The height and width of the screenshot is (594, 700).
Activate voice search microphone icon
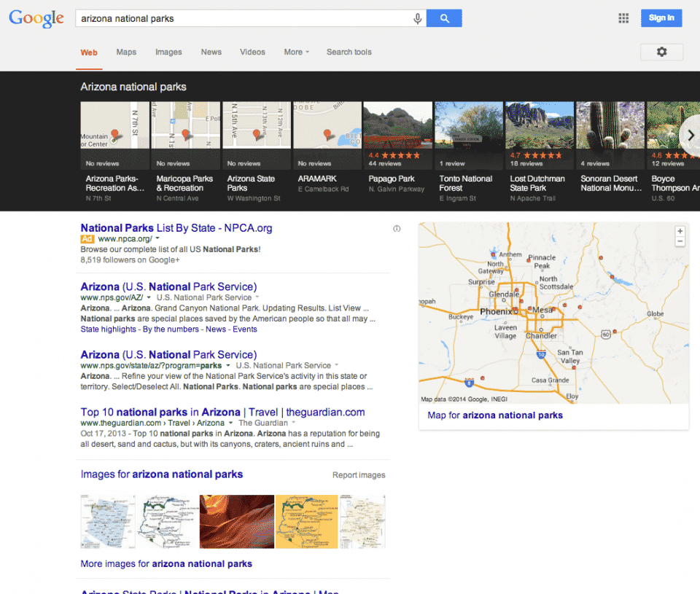[417, 19]
